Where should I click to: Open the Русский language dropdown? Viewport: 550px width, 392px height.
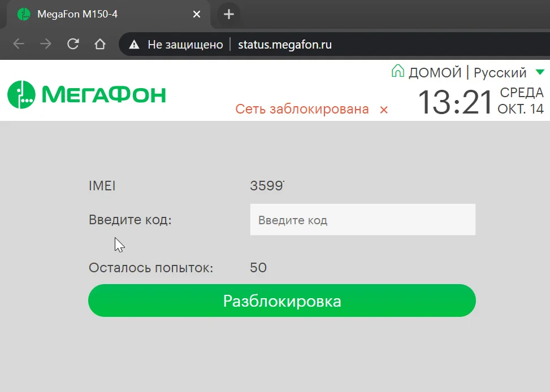point(500,72)
